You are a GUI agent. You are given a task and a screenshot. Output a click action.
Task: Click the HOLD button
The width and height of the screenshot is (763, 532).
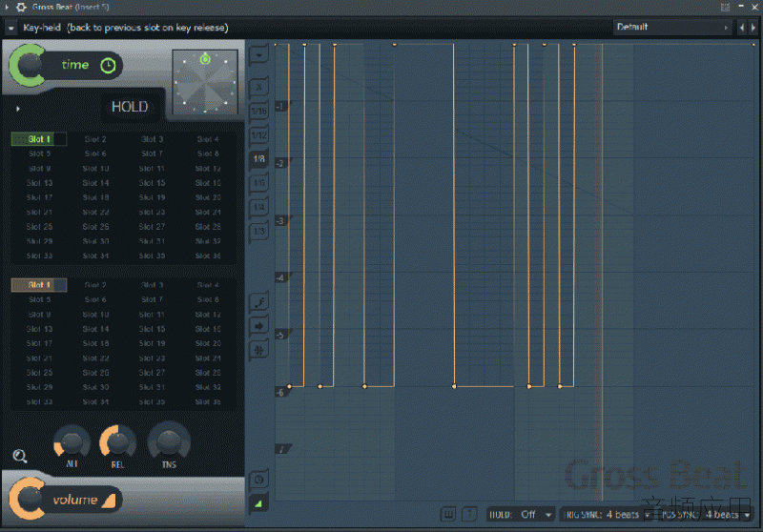pos(130,107)
